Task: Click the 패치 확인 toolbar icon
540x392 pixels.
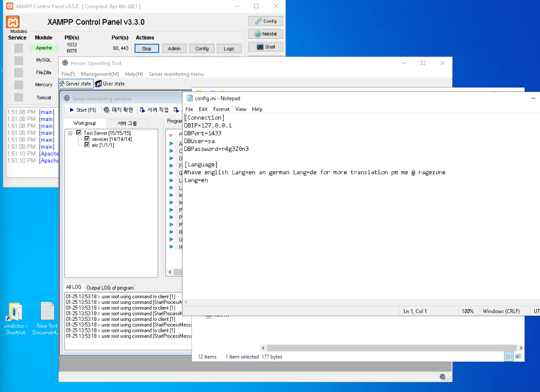Action: click(107, 110)
